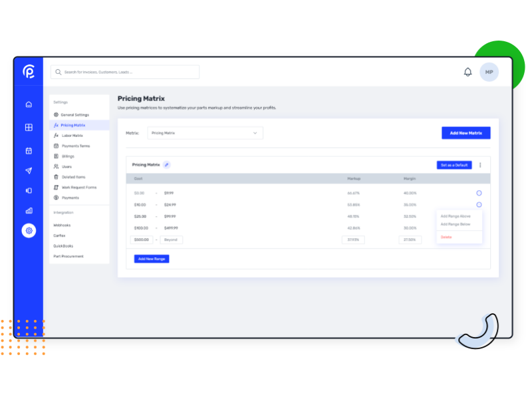Viewport: 532px width, 399px height.
Task: Click the Settings gear icon in sidebar
Action: 28,231
